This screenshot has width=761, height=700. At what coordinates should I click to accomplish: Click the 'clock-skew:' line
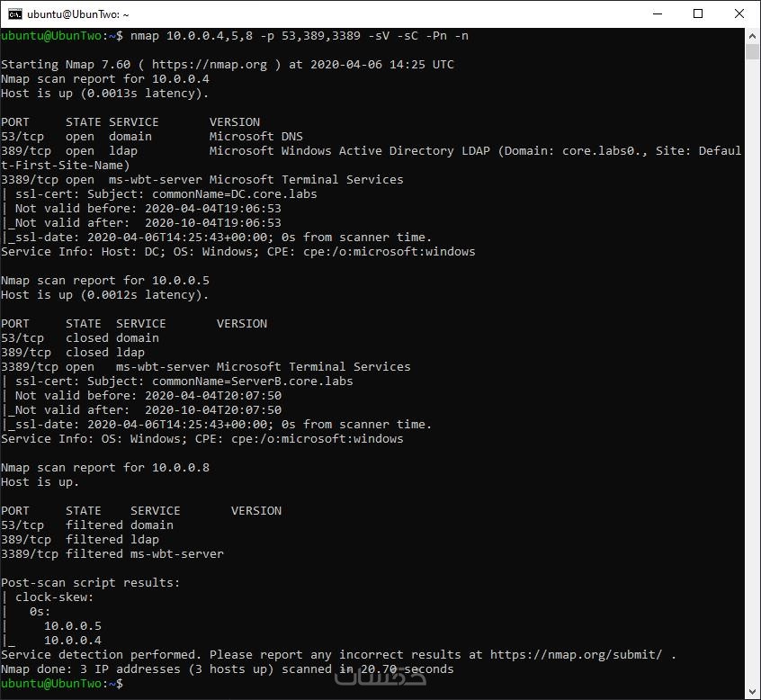[x=54, y=597]
